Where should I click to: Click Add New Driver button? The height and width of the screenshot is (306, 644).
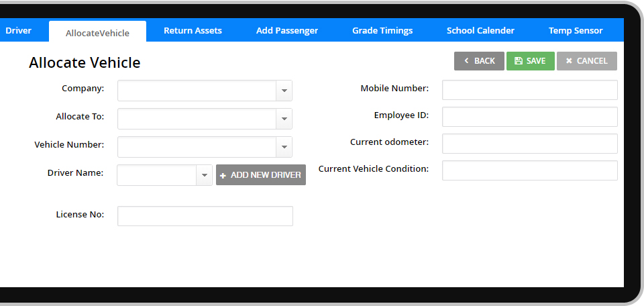tap(261, 175)
